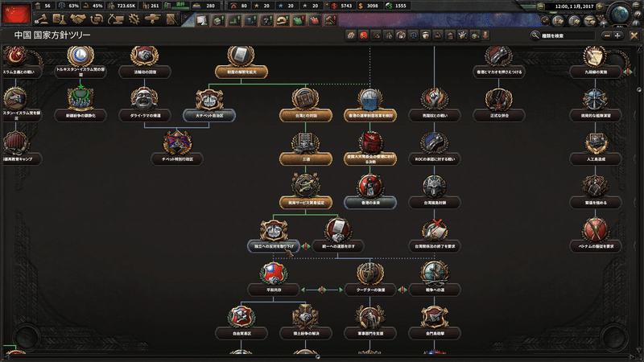Zoom out the focus tree with minus
Screen dimensions: 644x362
click(607, 35)
